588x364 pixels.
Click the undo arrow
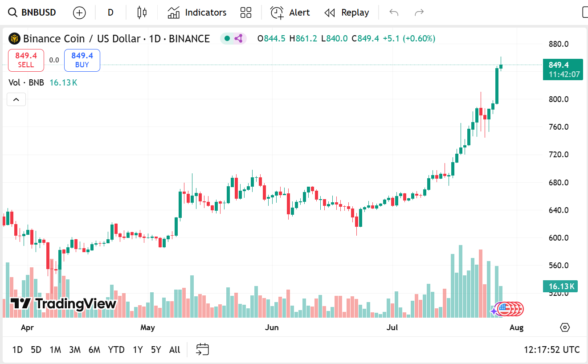tap(394, 12)
